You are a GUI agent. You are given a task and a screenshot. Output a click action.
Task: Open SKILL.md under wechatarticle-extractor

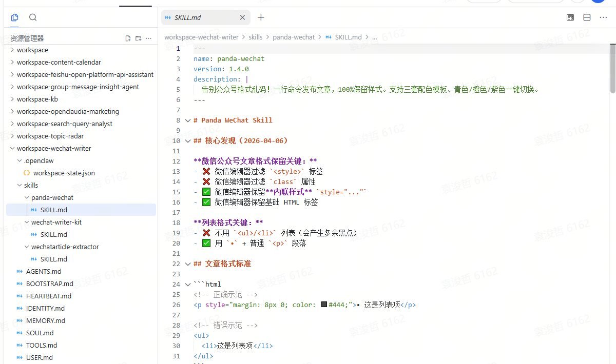[x=53, y=259]
